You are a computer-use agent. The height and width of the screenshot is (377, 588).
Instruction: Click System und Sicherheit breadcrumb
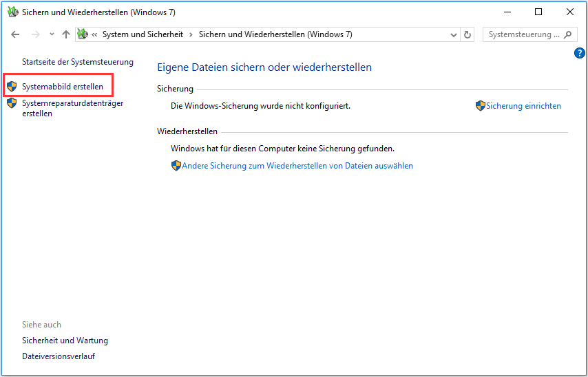pos(143,34)
